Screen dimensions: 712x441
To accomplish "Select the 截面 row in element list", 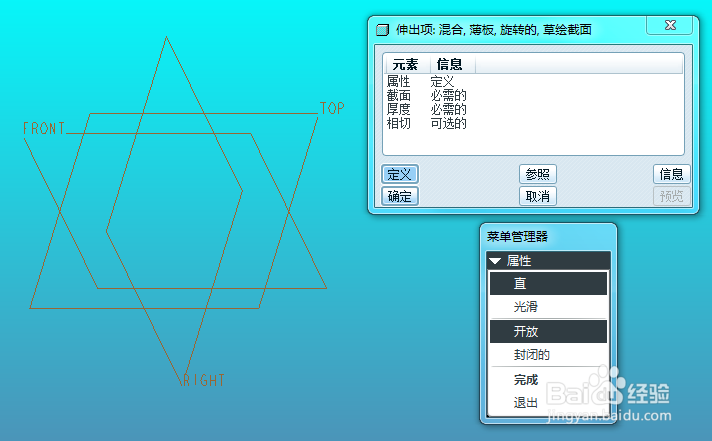I will [533, 95].
